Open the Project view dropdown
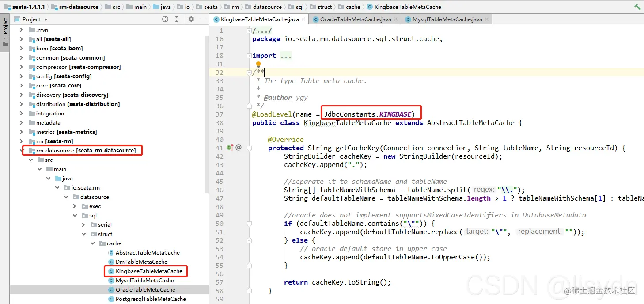 46,19
